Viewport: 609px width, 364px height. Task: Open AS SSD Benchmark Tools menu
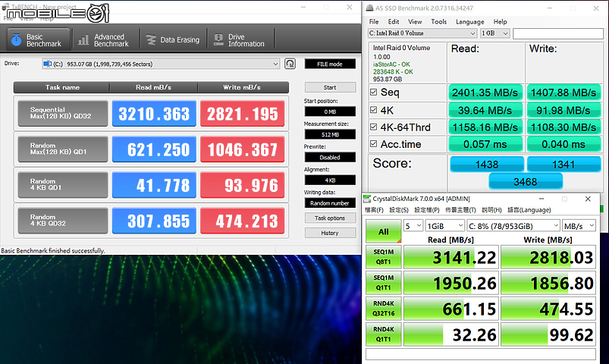click(x=439, y=22)
